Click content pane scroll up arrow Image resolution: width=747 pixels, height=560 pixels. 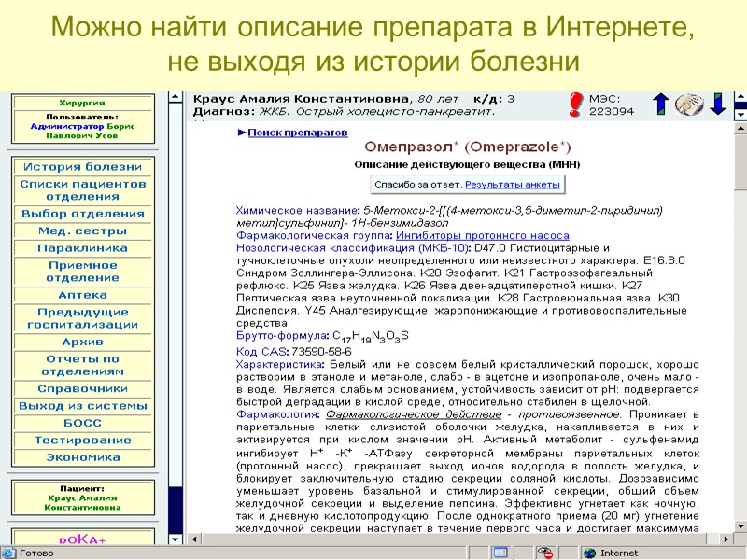740,129
